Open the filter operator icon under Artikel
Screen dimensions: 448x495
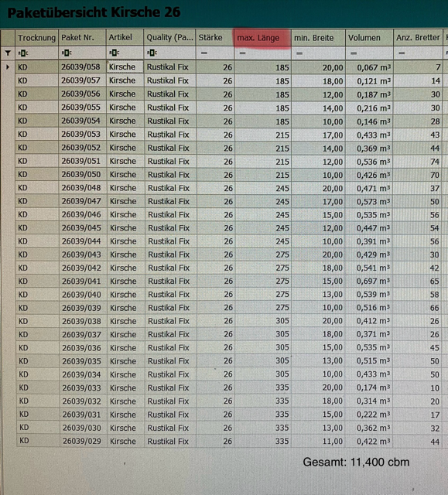point(114,53)
